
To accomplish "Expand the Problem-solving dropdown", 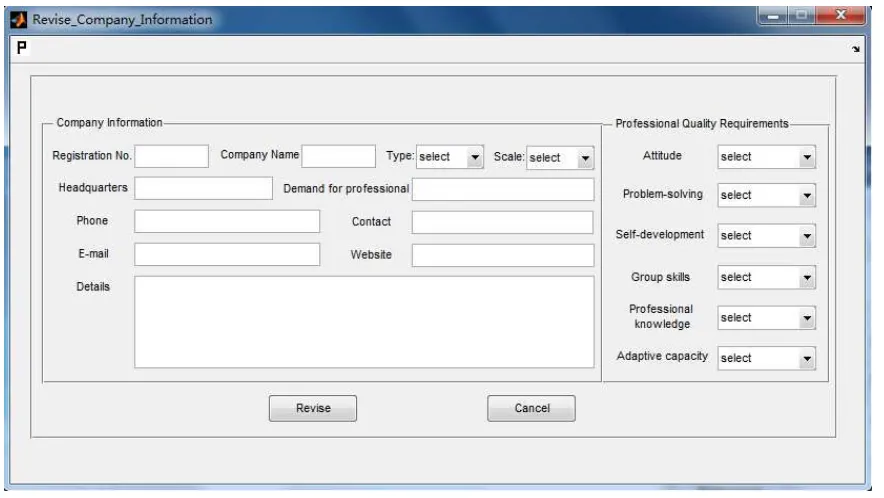I will pos(766,195).
